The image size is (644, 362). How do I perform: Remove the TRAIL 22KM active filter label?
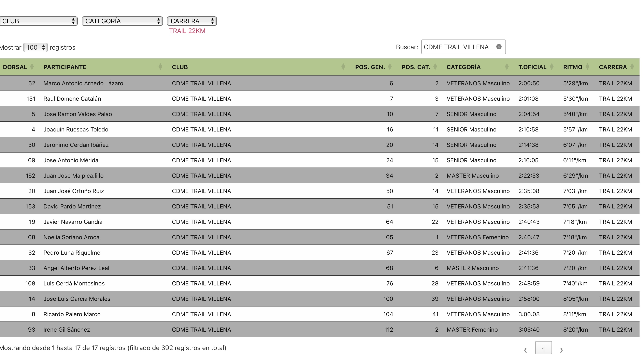(x=187, y=31)
